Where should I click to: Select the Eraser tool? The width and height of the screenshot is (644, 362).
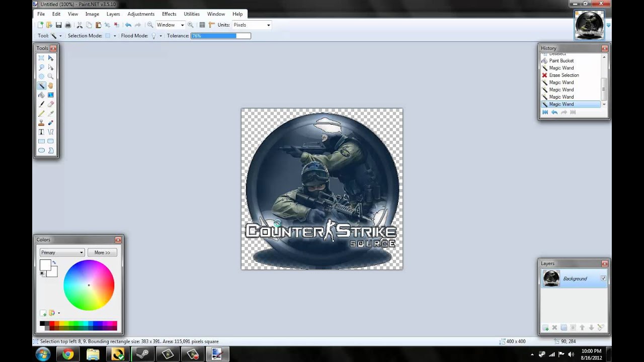[x=50, y=104]
